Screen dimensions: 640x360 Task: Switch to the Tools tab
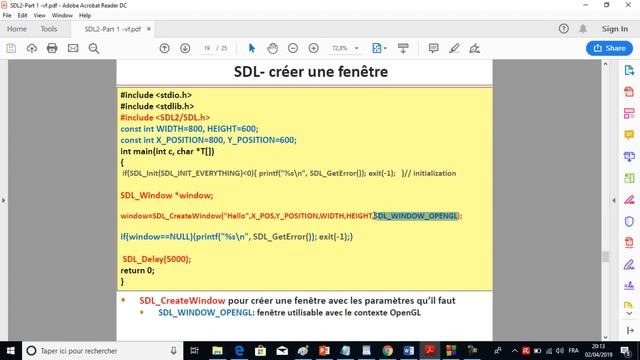click(x=49, y=29)
